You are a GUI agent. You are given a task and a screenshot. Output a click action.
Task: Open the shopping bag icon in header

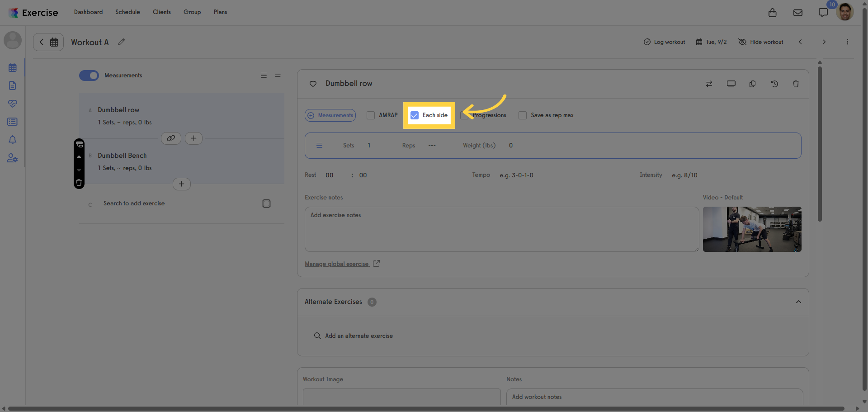(773, 13)
